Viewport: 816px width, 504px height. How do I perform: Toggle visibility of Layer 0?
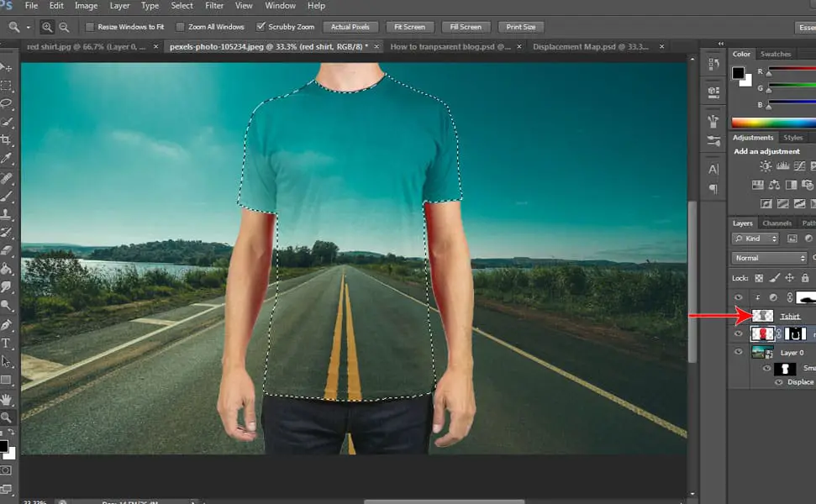click(738, 352)
